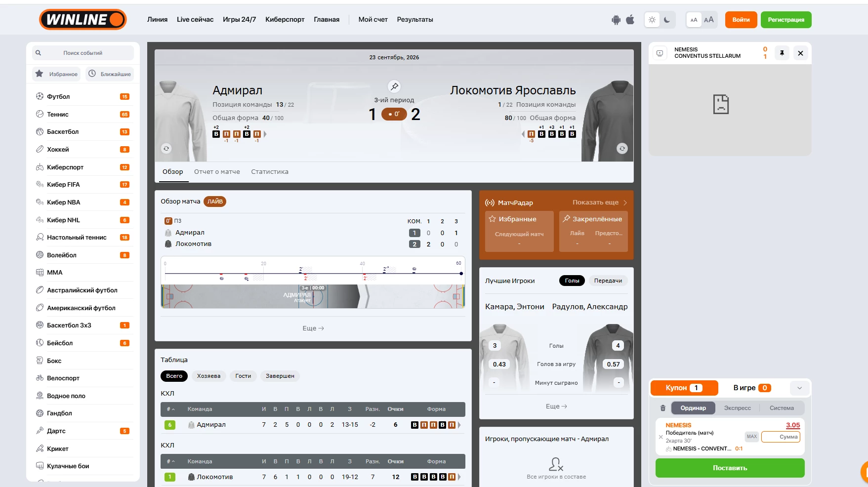Image resolution: width=868 pixels, height=487 pixels.
Task: Select the Cricket sport icon
Action: tap(40, 448)
